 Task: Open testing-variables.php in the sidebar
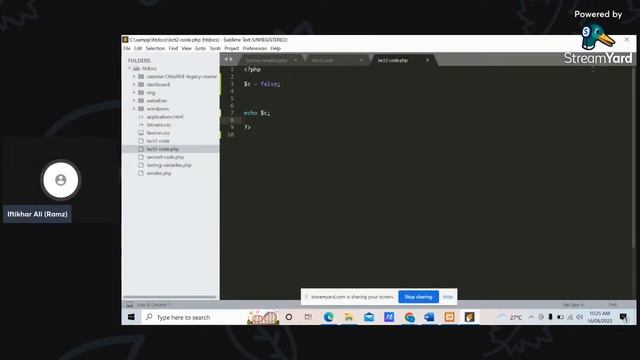point(169,165)
